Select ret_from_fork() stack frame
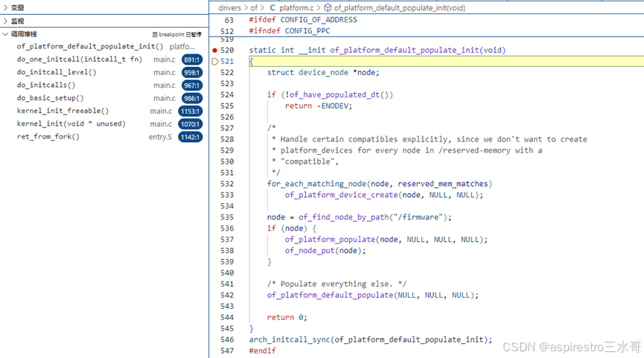Viewport: 644px width, 358px height. [104, 137]
